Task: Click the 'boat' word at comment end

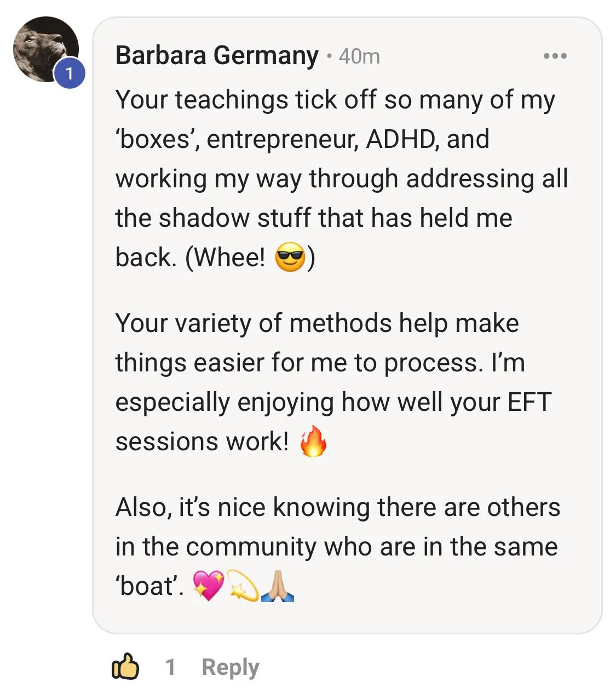Action: 149,586
